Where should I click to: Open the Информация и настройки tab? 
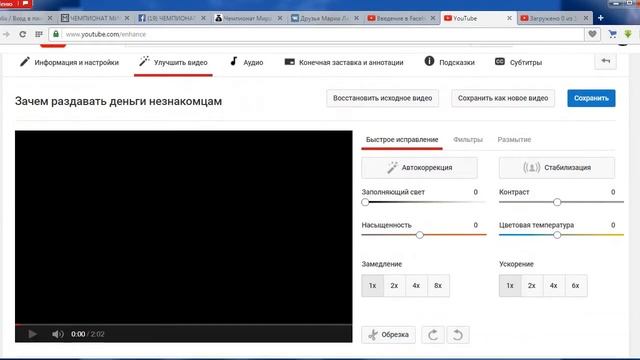69,62
